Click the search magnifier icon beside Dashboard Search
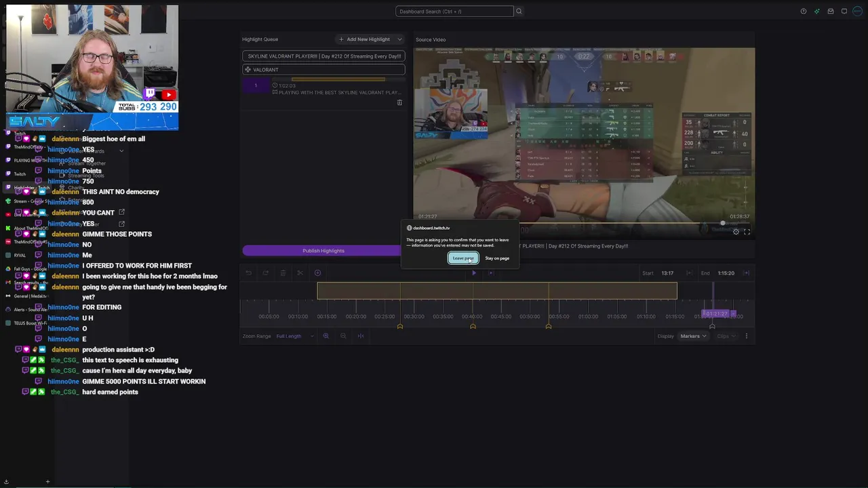Viewport: 868px width, 488px height. click(519, 12)
